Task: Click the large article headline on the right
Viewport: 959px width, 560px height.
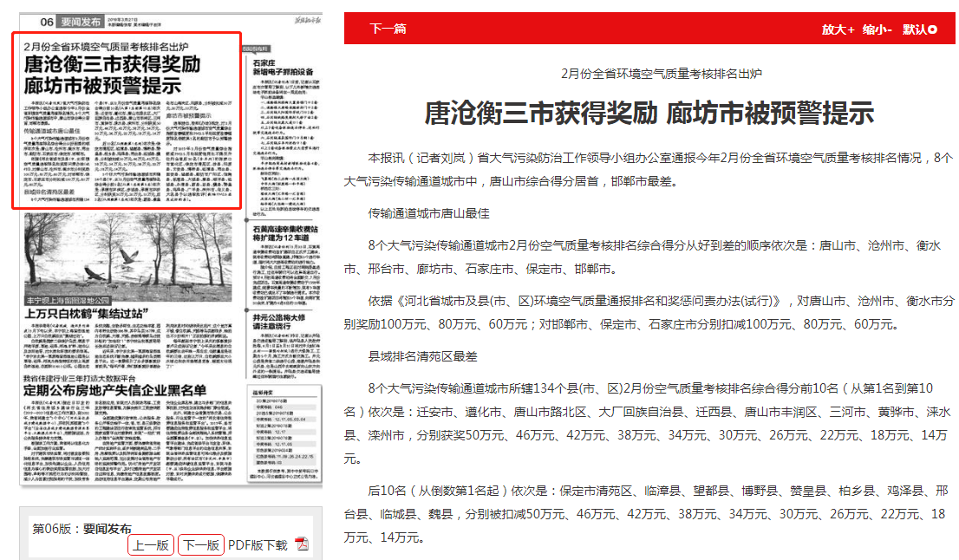Action: coord(649,114)
